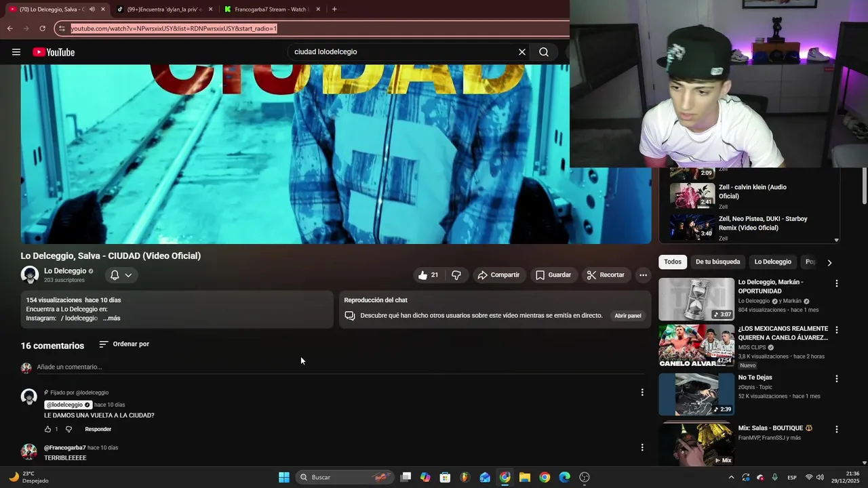Image resolution: width=868 pixels, height=488 pixels.
Task: Open Microsoft Edge from taskbar
Action: (564, 477)
